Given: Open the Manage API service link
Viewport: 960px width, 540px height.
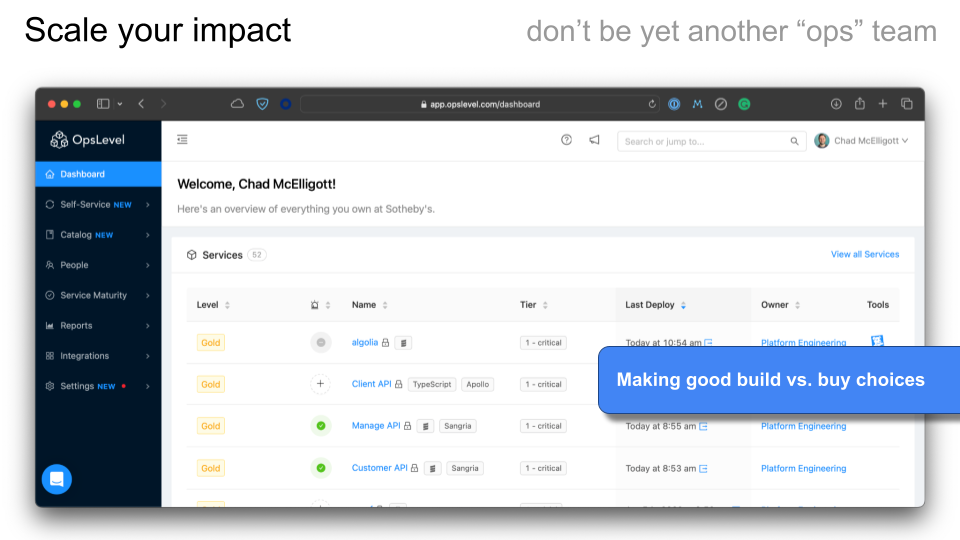Looking at the screenshot, I should pos(376,426).
